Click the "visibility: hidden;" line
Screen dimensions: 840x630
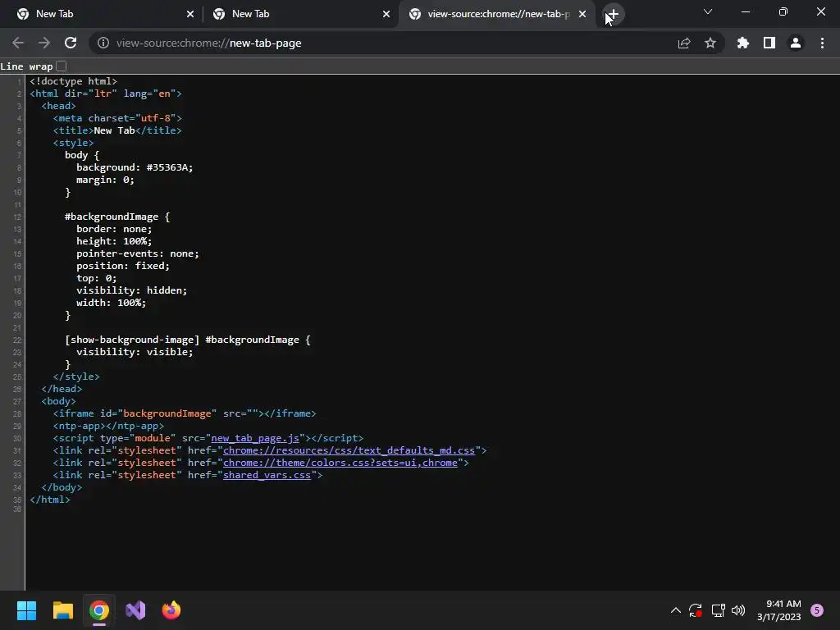132,291
